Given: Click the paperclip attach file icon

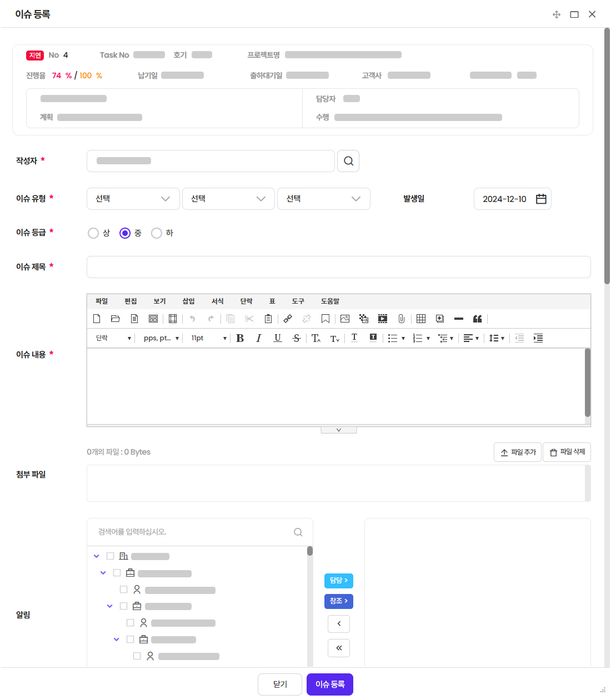Looking at the screenshot, I should 401,319.
